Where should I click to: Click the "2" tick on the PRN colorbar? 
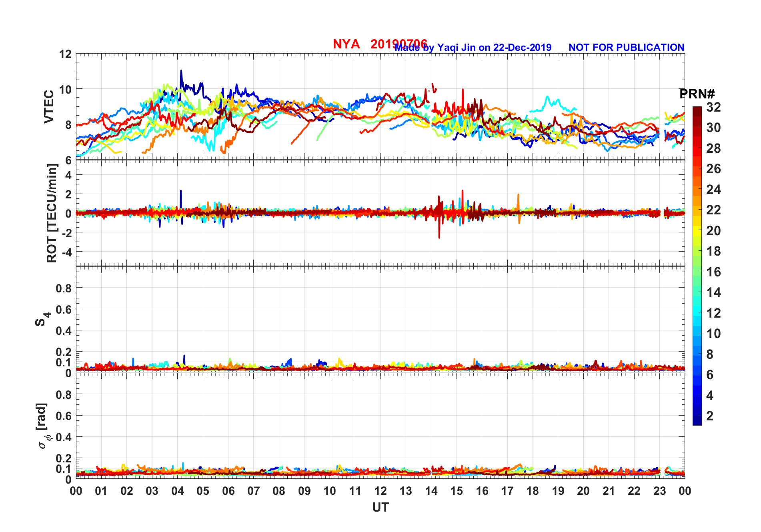[x=710, y=416]
